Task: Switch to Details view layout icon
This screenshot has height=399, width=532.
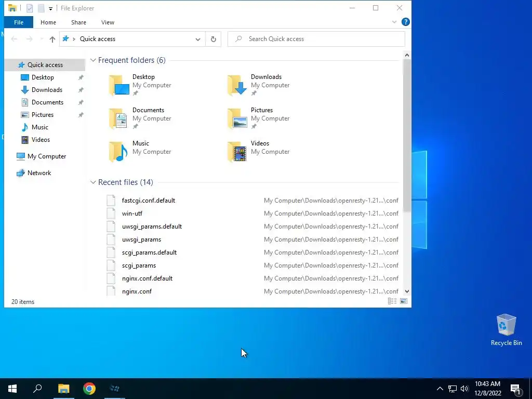Action: pyautogui.click(x=392, y=301)
